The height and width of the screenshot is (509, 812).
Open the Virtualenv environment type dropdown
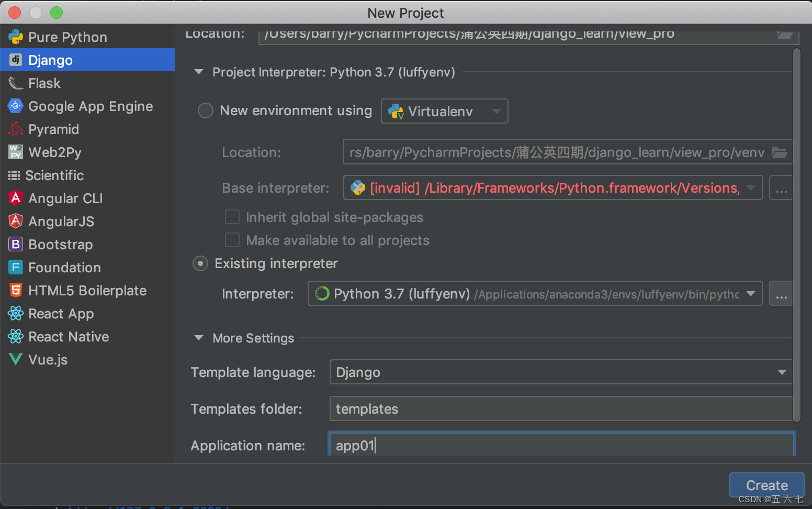(x=445, y=111)
